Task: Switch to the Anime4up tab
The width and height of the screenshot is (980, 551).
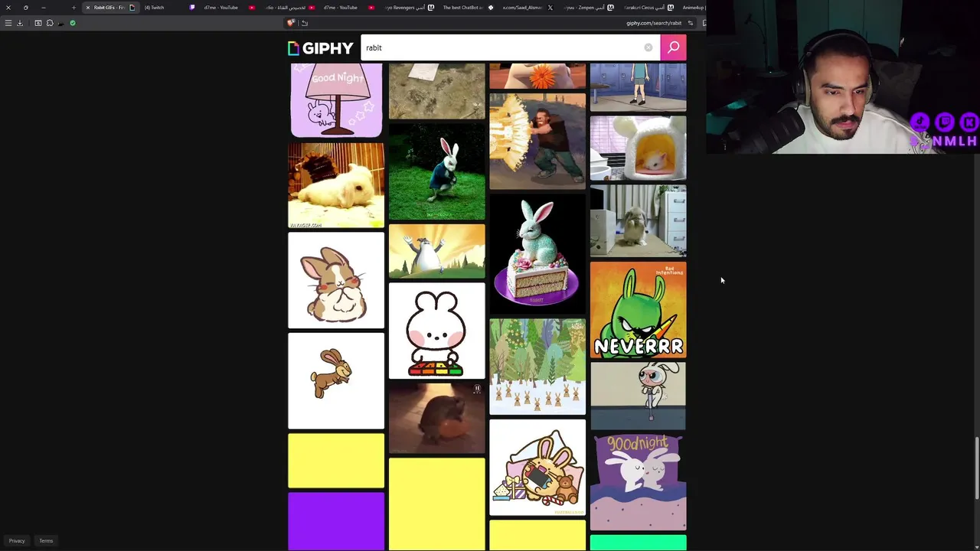Action: point(692,8)
